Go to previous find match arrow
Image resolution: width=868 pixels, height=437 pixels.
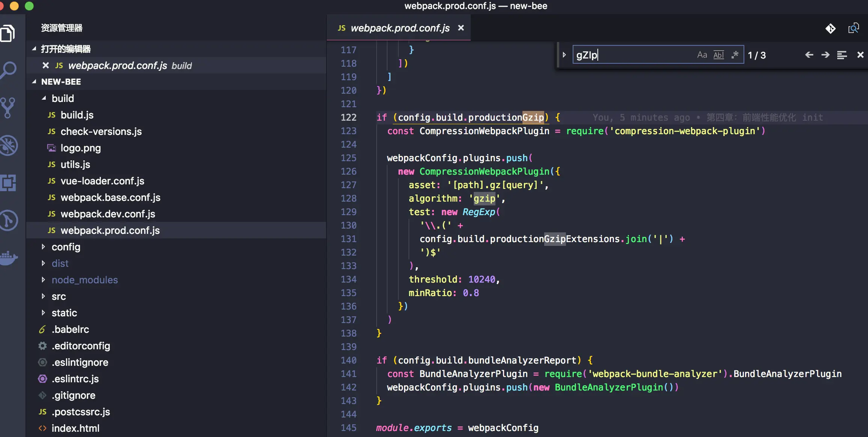pyautogui.click(x=809, y=55)
